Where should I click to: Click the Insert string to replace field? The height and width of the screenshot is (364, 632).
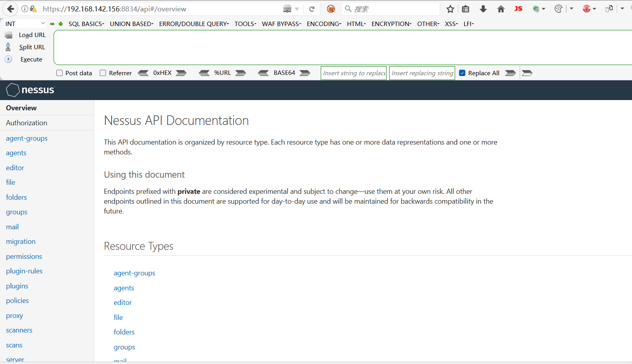click(353, 73)
